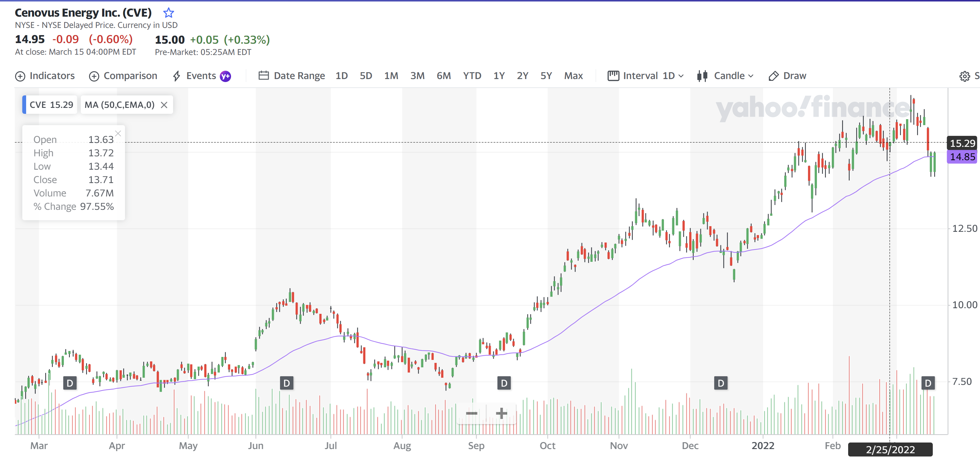Click the MA (50,C,EMA,0) indicator label
This screenshot has width=980, height=466.
(x=119, y=105)
